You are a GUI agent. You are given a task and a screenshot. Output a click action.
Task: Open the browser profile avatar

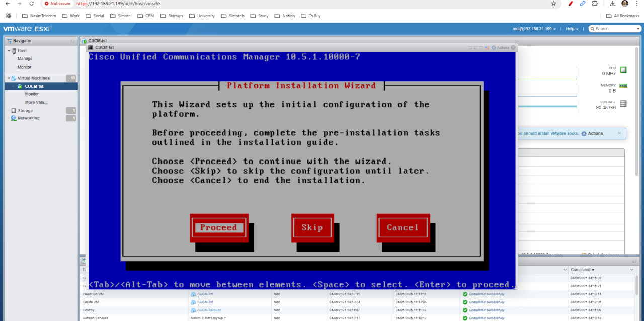click(x=625, y=4)
